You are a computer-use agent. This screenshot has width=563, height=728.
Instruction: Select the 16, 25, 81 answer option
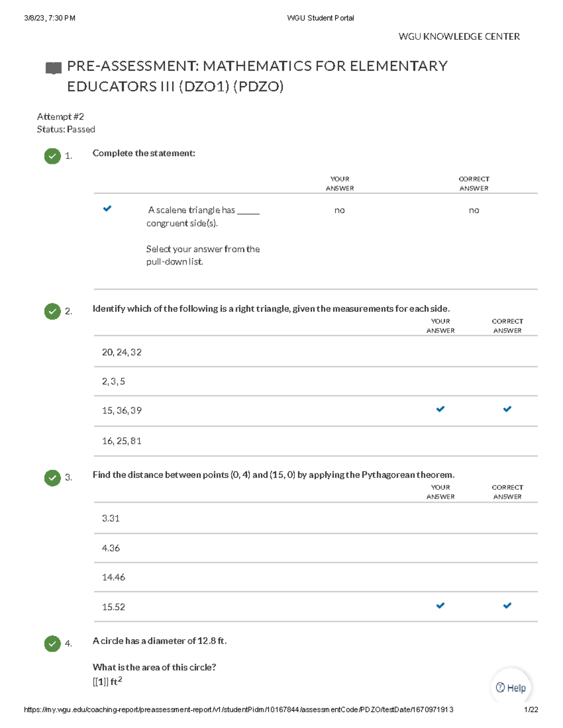[122, 441]
